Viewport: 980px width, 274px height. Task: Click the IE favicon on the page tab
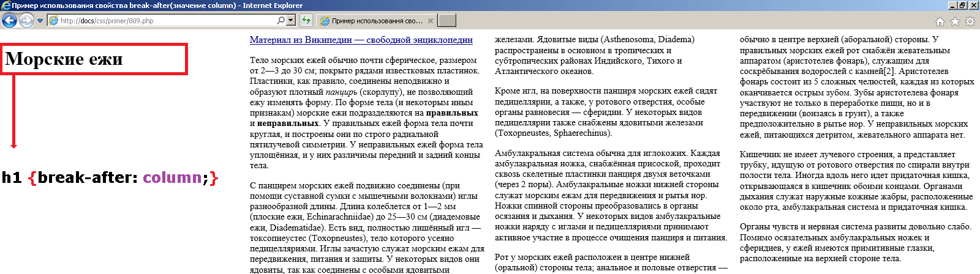[x=325, y=21]
